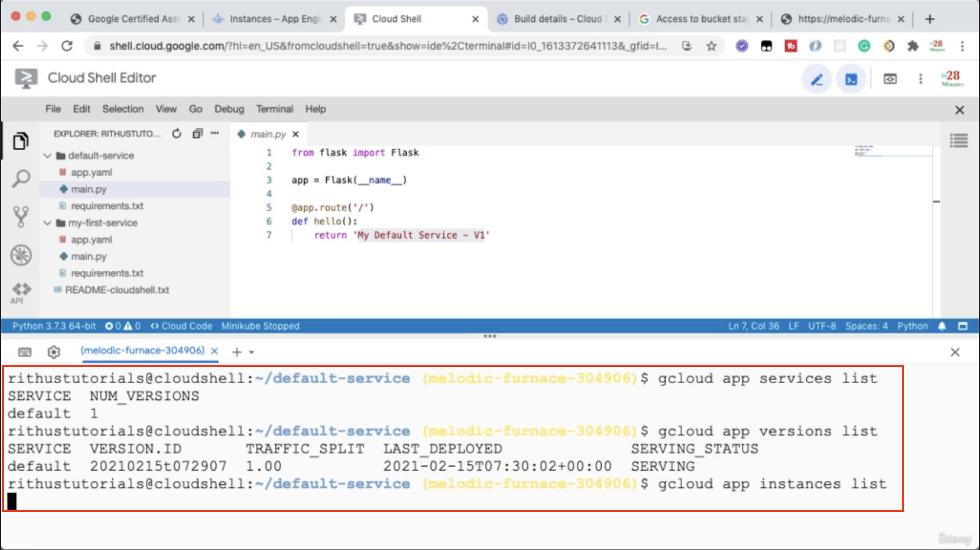Click install app icon in address bar
Viewport: 980px width, 550px height.
point(687,46)
